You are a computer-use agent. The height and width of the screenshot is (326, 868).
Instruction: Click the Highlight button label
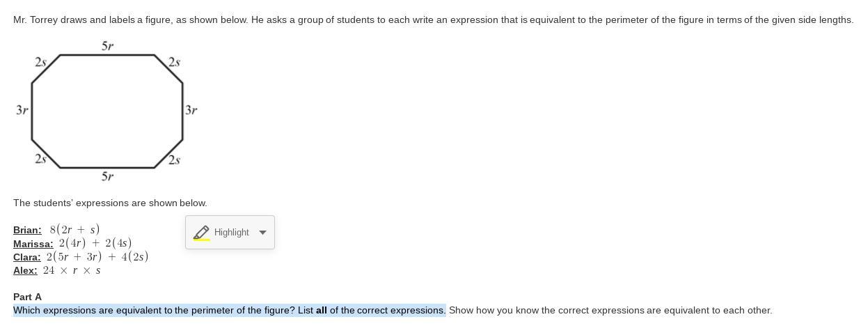pos(231,233)
